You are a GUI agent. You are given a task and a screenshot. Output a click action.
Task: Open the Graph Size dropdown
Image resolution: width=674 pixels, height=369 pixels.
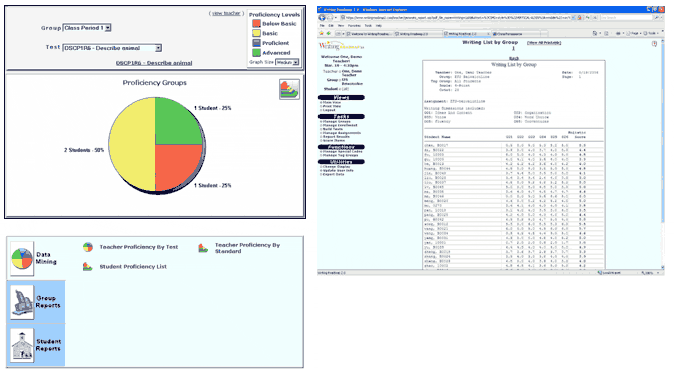(x=287, y=62)
